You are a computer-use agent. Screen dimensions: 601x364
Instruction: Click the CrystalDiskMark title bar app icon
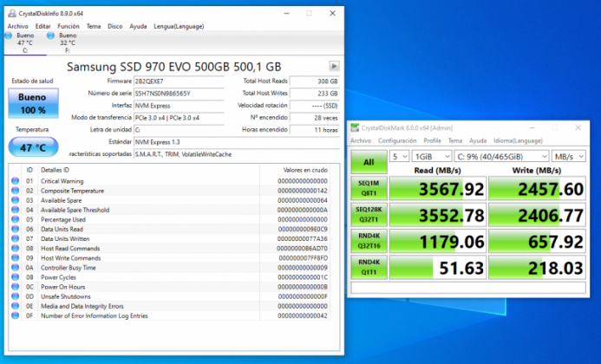[355, 127]
